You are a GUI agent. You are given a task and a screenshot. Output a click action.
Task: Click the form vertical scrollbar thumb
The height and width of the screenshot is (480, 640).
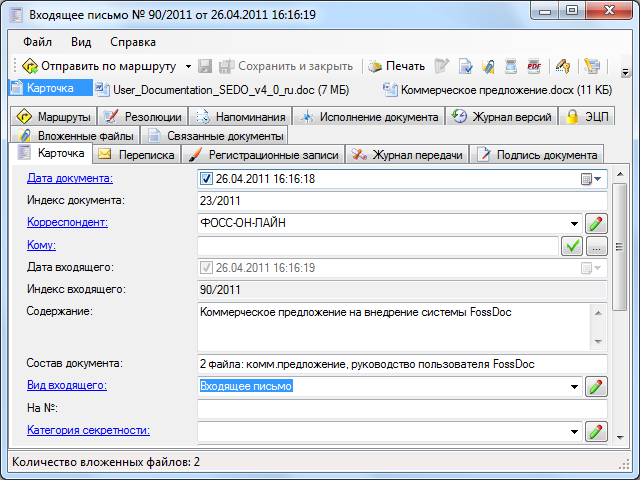pos(619,247)
